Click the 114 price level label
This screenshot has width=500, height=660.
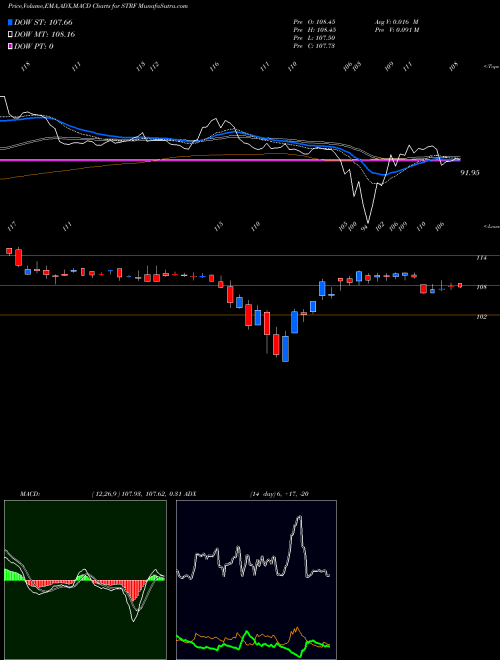click(481, 258)
